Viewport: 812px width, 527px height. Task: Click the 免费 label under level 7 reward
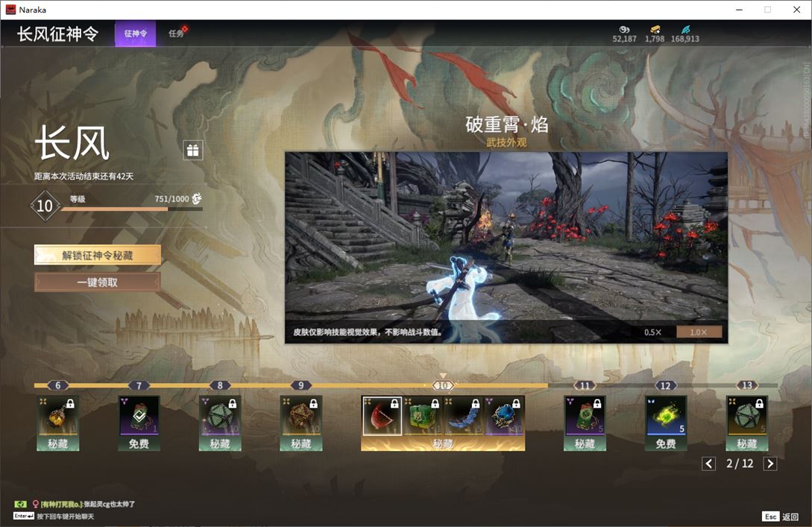(x=139, y=444)
